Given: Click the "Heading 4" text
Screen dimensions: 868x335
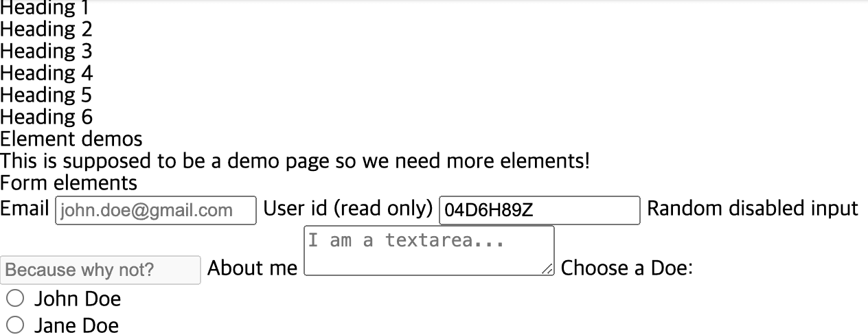Looking at the screenshot, I should (46, 73).
